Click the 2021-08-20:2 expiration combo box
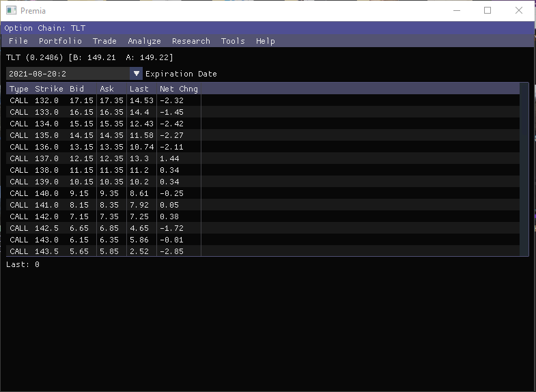Image resolution: width=536 pixels, height=392 pixels. click(74, 74)
